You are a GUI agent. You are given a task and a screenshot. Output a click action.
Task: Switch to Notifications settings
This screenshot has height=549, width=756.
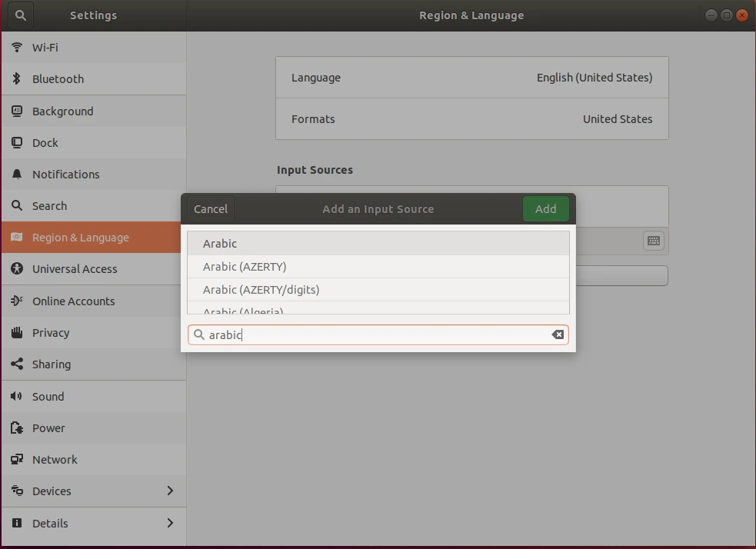94,174
